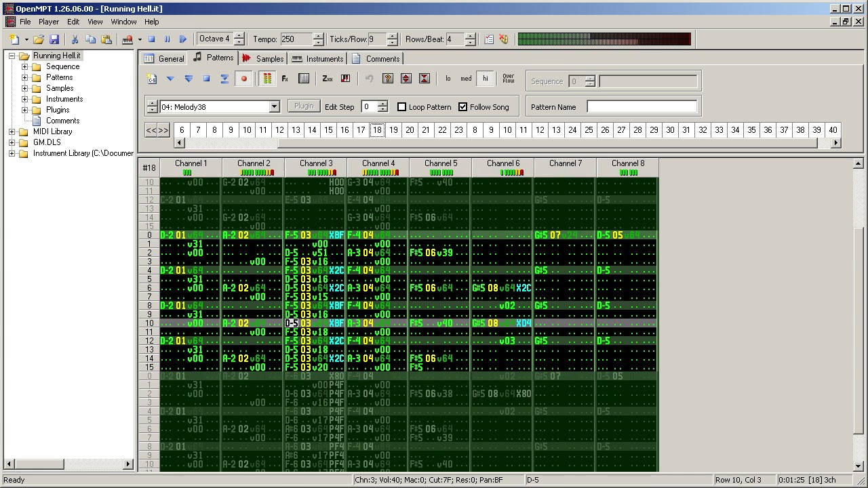Click pattern properties icon
Viewport: 868px width, 488px height.
tap(304, 79)
